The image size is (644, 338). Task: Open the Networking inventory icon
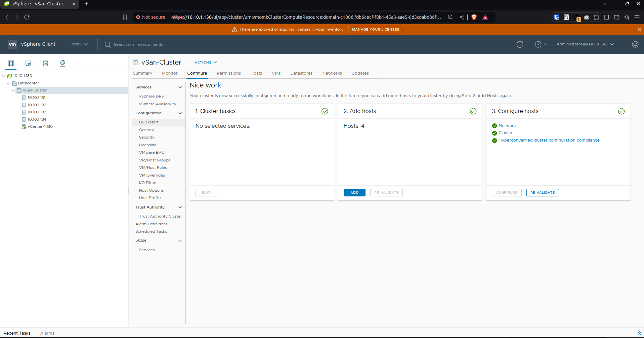pos(62,63)
